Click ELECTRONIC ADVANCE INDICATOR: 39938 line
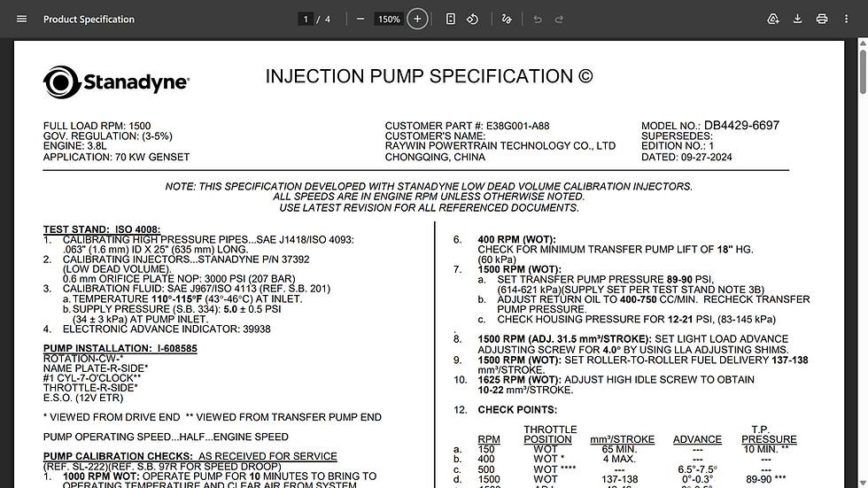The height and width of the screenshot is (488, 868). pyautogui.click(x=167, y=329)
